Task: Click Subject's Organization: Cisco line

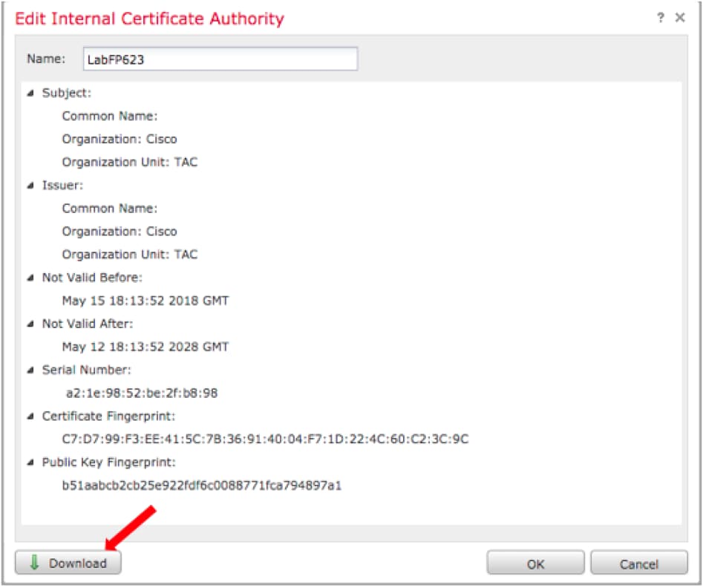Action: point(120,140)
